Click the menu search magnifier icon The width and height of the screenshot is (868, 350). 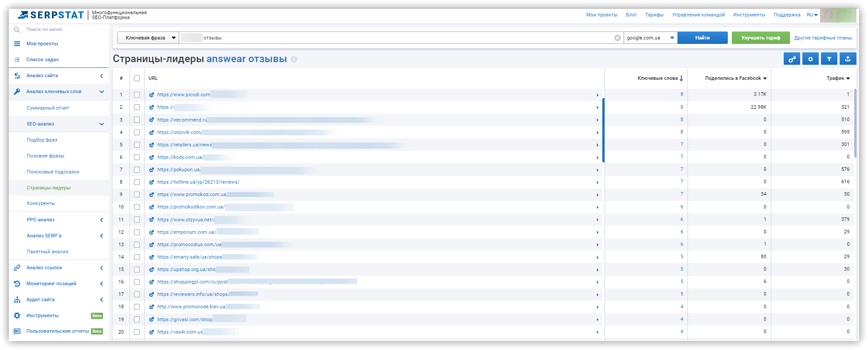17,30
